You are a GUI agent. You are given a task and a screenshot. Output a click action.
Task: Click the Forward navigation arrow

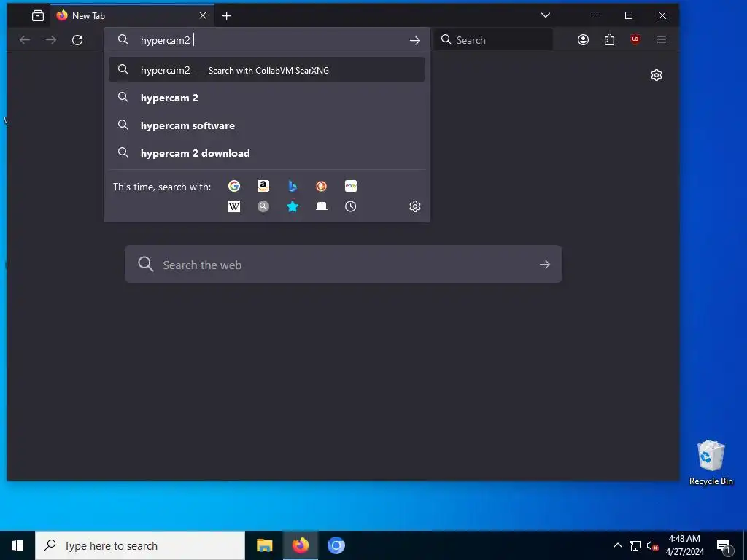tap(51, 40)
